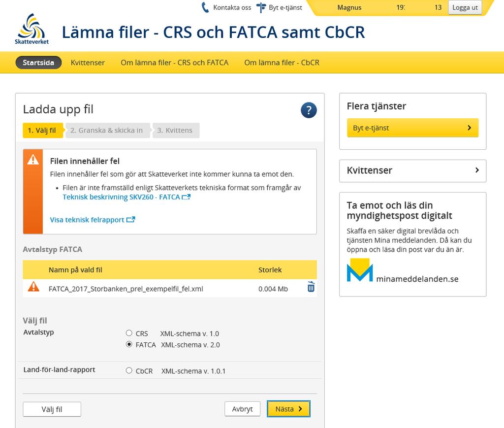
Task: Click the Land-för-land-rapport label
Action: click(59, 369)
